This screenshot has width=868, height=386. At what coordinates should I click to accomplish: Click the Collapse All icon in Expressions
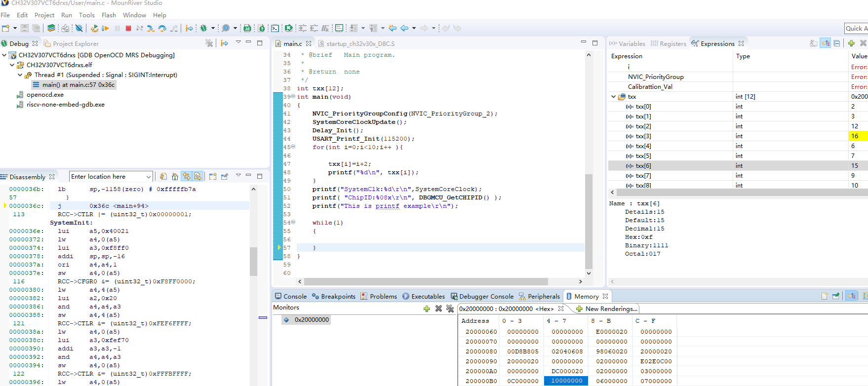[x=837, y=43]
